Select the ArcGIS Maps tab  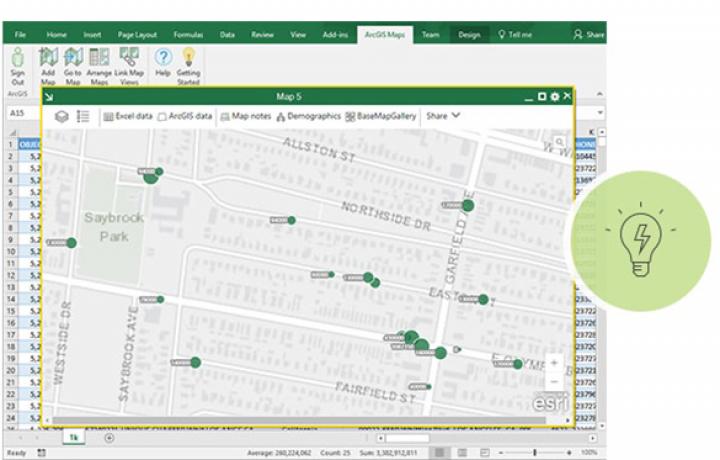click(x=385, y=35)
